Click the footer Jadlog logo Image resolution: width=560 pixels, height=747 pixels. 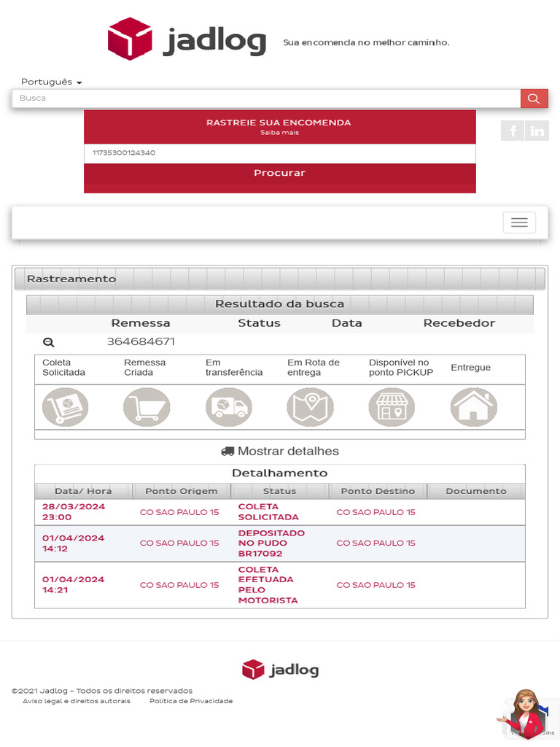pyautogui.click(x=280, y=670)
